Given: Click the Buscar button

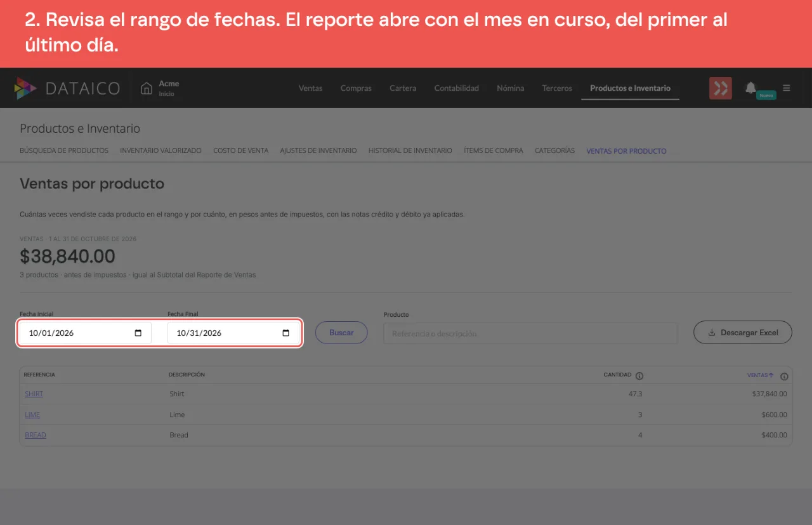Looking at the screenshot, I should (x=341, y=333).
